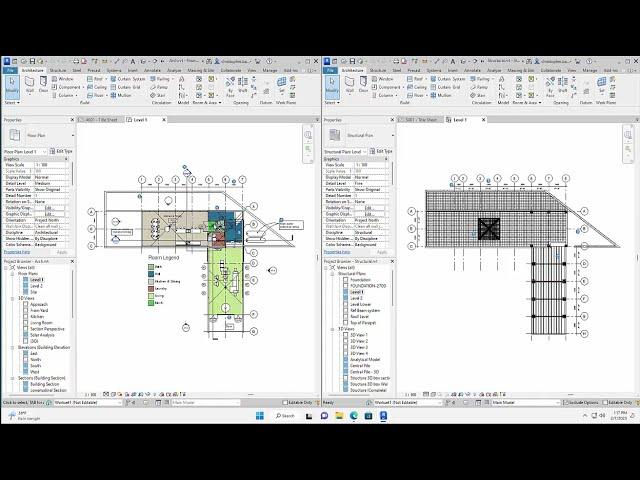Screen dimensions: 640x480
Task: Select Living swatch in Room Legend
Action: point(151,296)
